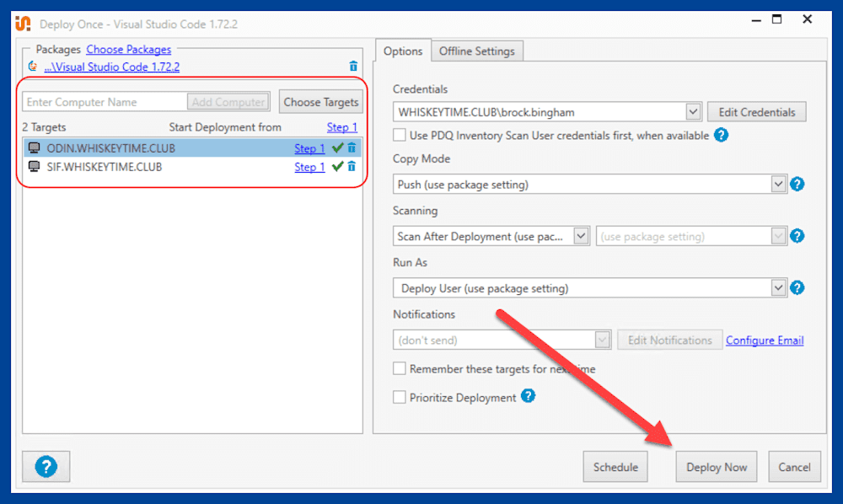Open ...\Visual Studio Code 1.72.2 package link
843x504 pixels.
click(112, 67)
